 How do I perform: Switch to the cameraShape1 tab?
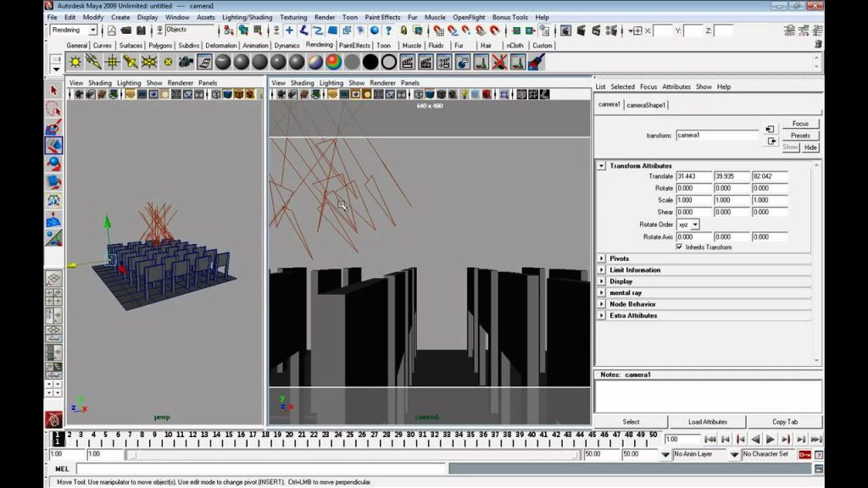point(645,105)
